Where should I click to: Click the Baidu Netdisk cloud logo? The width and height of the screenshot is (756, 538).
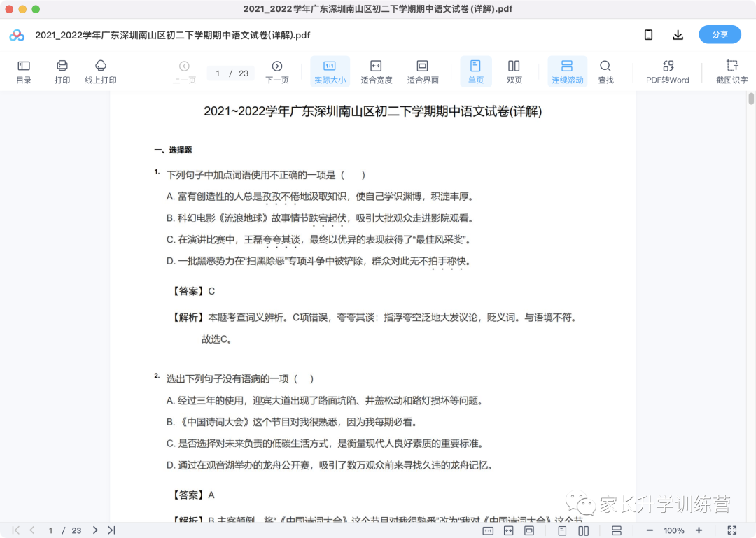click(17, 35)
